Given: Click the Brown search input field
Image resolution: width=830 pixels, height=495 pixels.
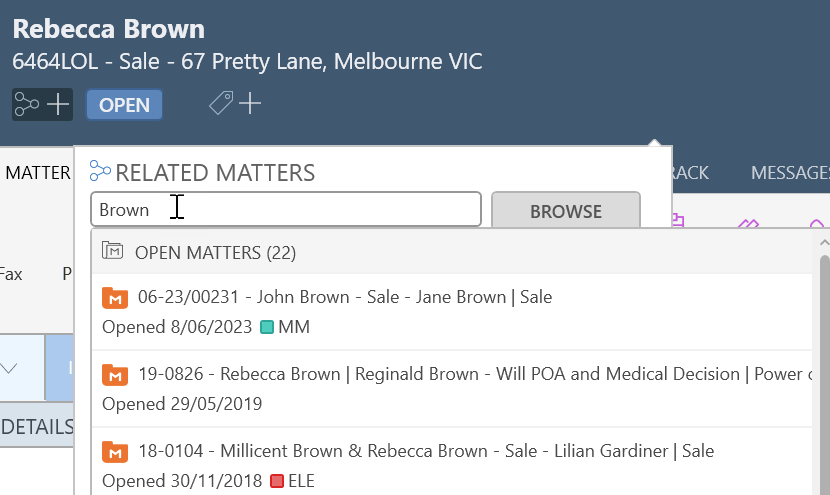Looking at the screenshot, I should [286, 210].
